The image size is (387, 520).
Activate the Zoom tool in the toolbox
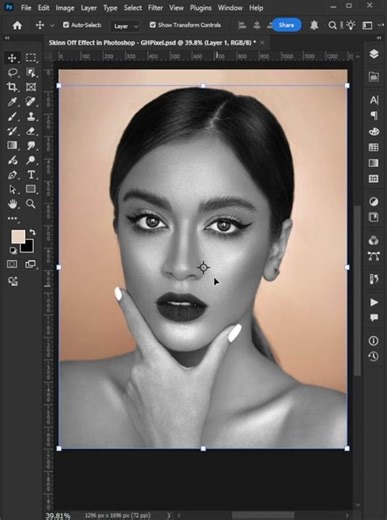[31, 204]
